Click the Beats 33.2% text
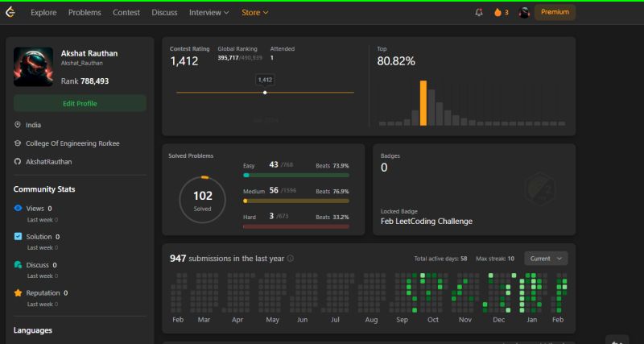 click(332, 217)
